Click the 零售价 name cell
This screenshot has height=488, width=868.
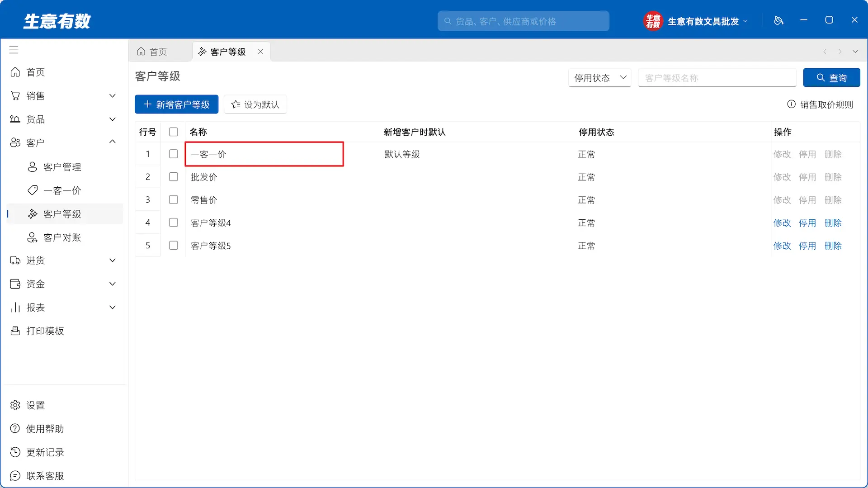coord(283,200)
